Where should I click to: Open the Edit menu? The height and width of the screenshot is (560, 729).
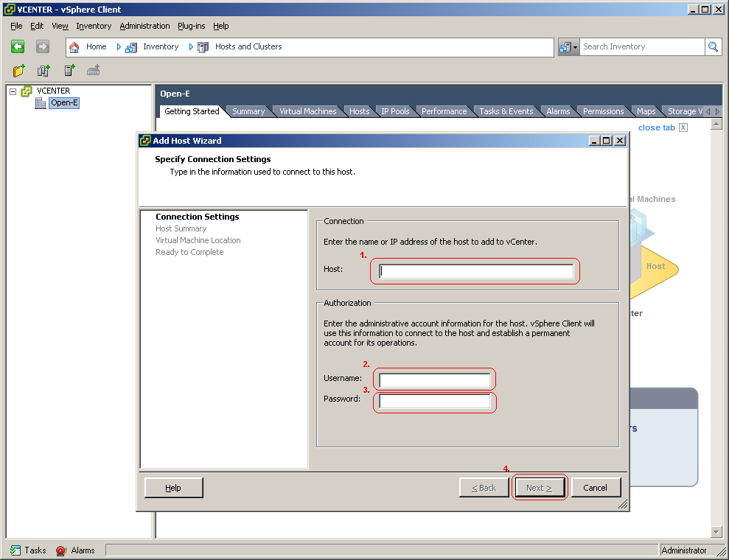(x=37, y=26)
